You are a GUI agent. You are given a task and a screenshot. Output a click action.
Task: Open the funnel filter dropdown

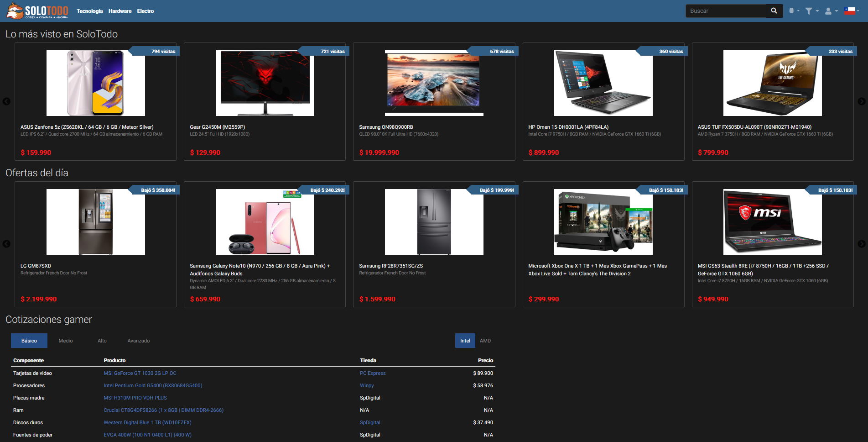click(x=812, y=11)
